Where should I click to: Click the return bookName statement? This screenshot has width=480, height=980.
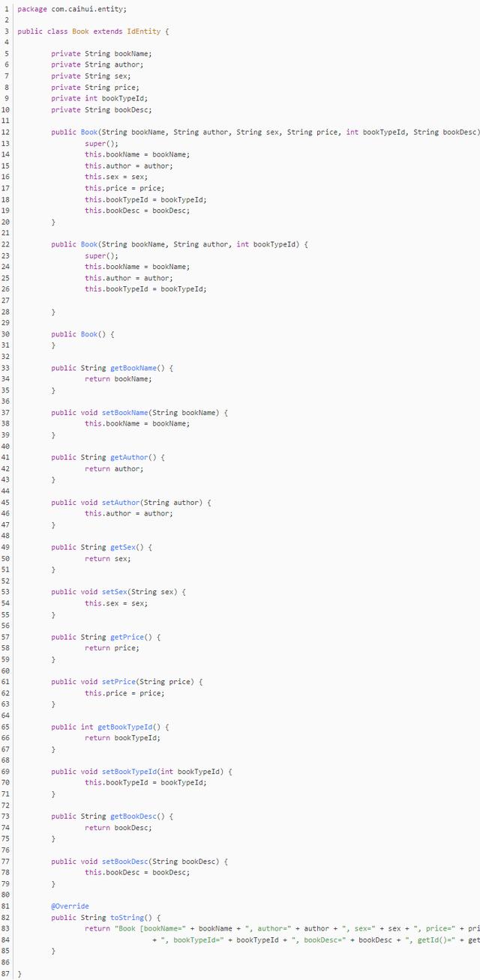tap(118, 379)
